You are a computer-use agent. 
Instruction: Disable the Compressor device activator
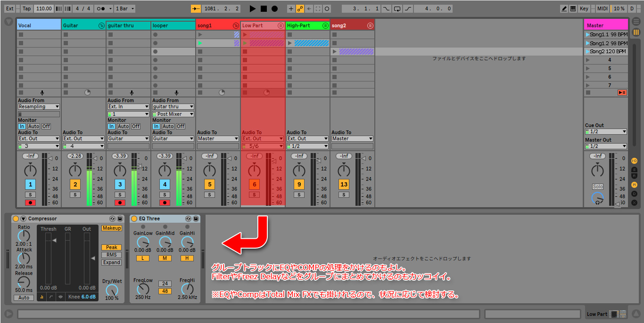point(16,218)
